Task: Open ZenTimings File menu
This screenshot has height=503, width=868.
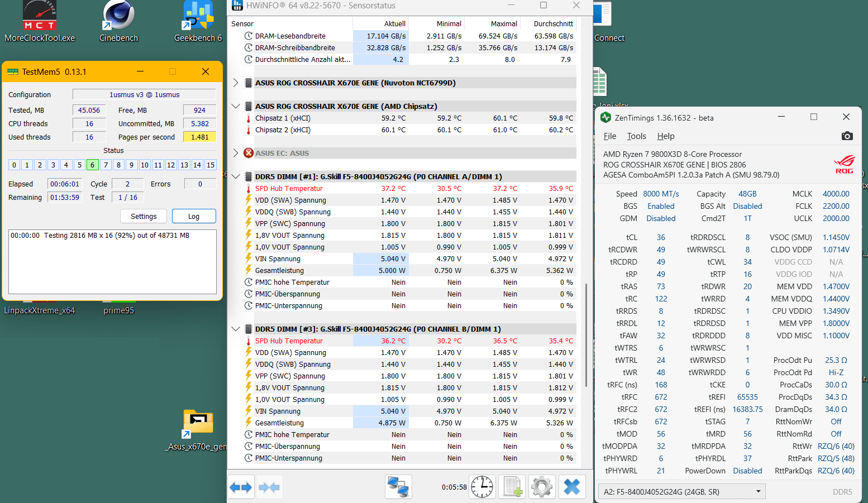Action: [610, 136]
